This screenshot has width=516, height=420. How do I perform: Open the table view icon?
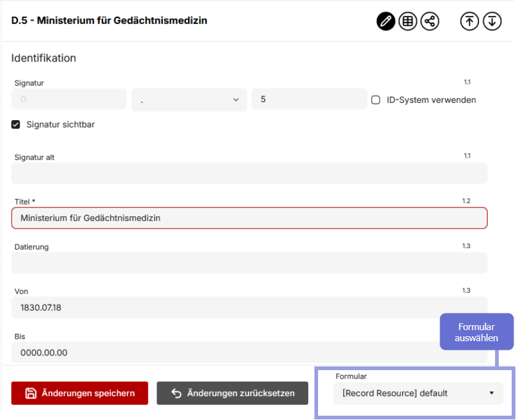coord(407,21)
